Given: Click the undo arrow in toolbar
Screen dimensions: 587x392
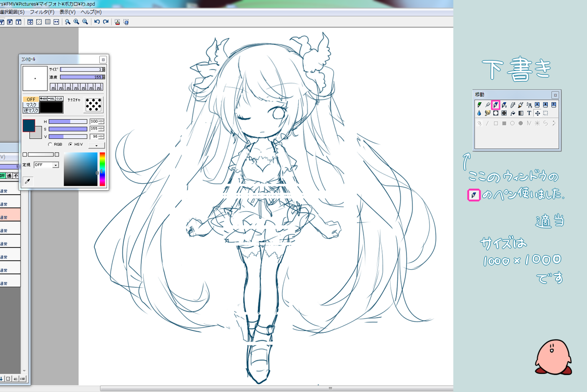Looking at the screenshot, I should [x=97, y=22].
